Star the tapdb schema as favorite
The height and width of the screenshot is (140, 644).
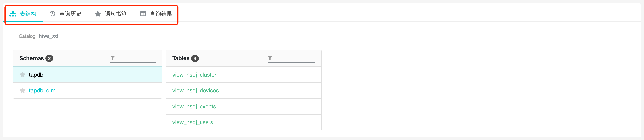(23, 75)
